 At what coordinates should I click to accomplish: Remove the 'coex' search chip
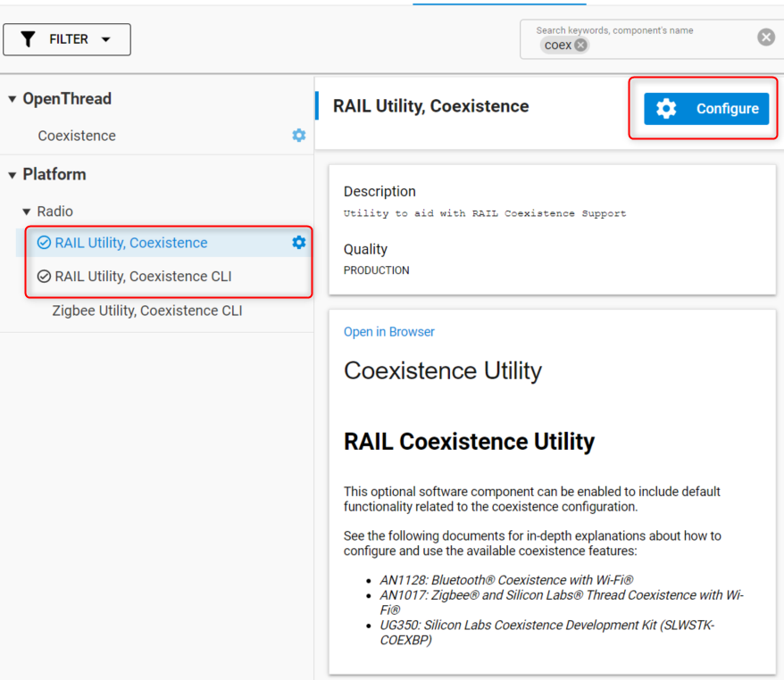(581, 45)
